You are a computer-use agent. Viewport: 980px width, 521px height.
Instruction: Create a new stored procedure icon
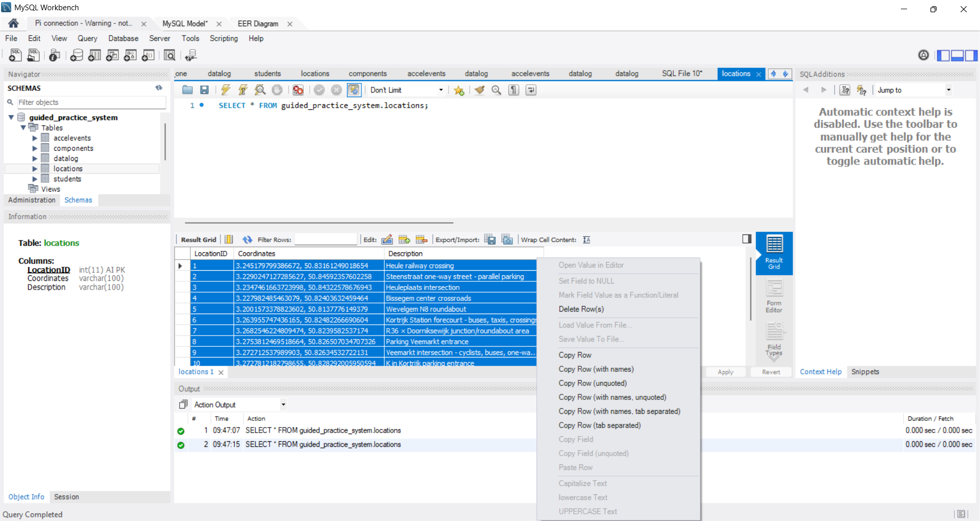(x=130, y=55)
